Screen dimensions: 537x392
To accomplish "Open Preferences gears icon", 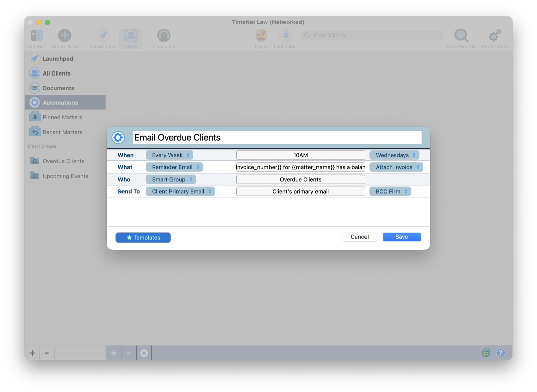I will pyautogui.click(x=495, y=36).
